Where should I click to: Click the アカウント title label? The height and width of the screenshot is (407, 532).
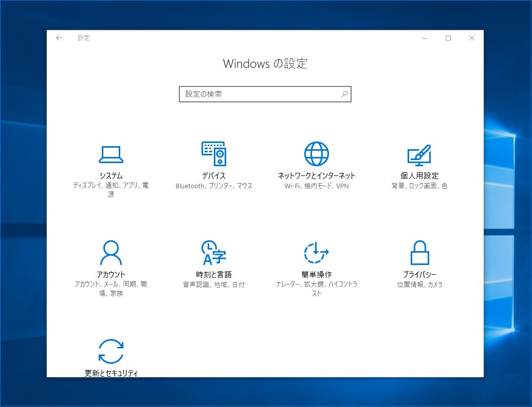point(111,274)
